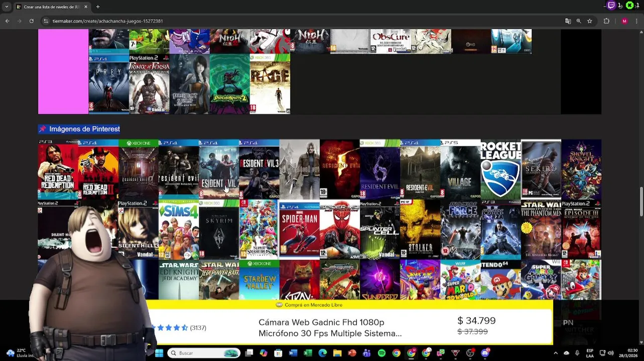Select the Super Smash Bros cover
The image size is (644, 361).
click(x=259, y=230)
